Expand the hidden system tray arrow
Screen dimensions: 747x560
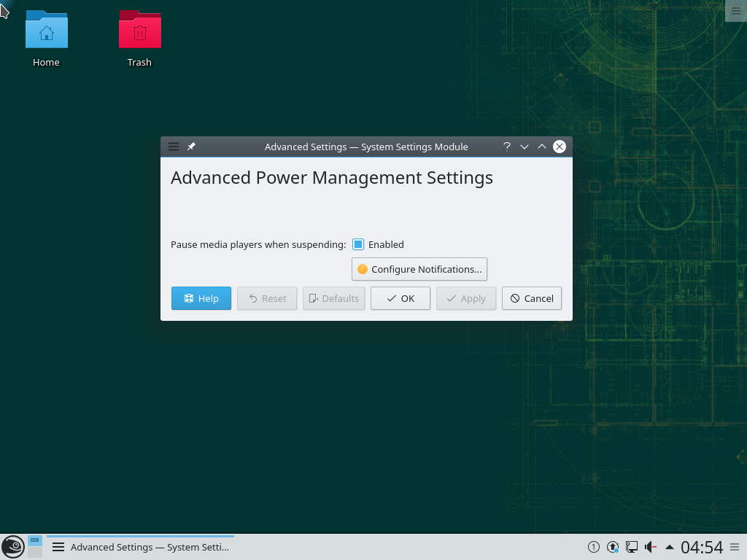pyautogui.click(x=669, y=547)
